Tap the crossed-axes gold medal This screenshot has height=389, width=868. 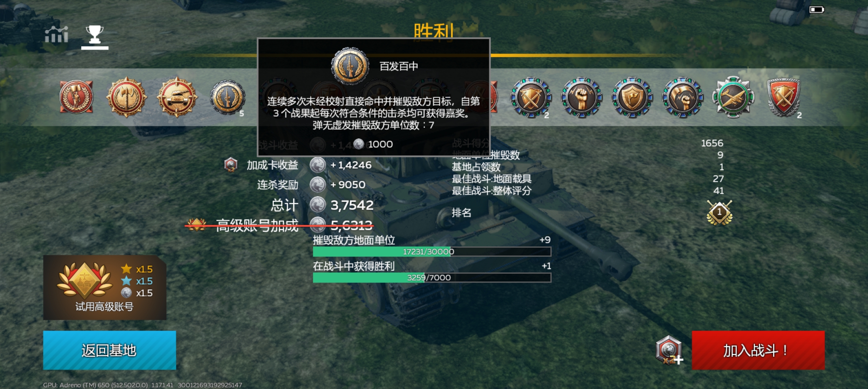127,97
